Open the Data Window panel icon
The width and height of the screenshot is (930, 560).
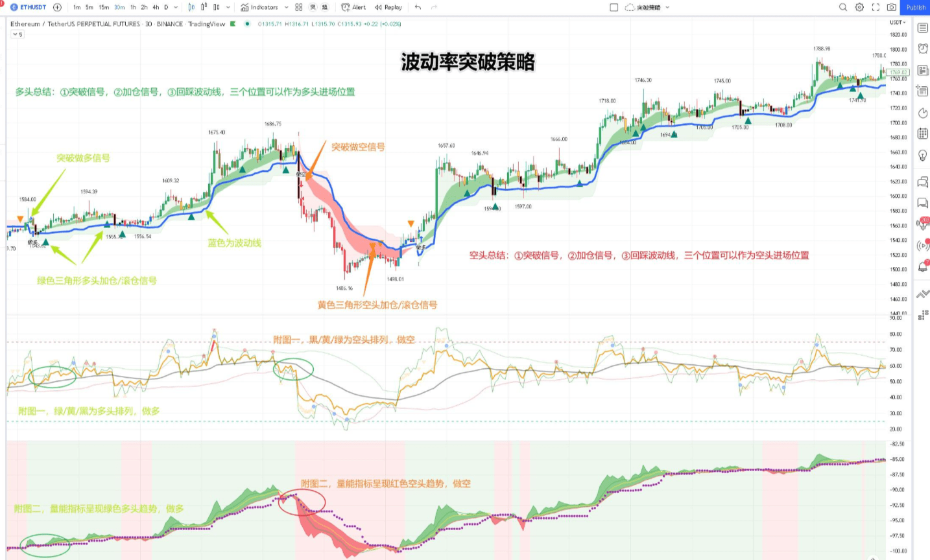point(922,91)
